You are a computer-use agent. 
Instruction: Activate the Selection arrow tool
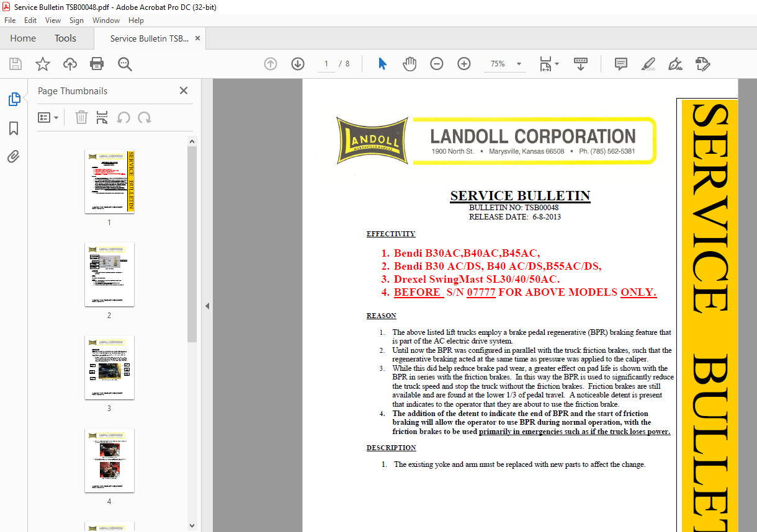pos(382,64)
